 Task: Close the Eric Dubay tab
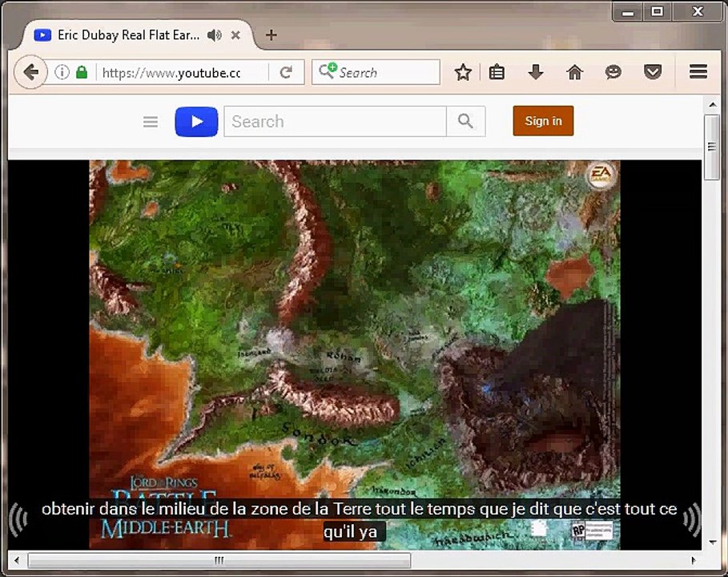[235, 34]
